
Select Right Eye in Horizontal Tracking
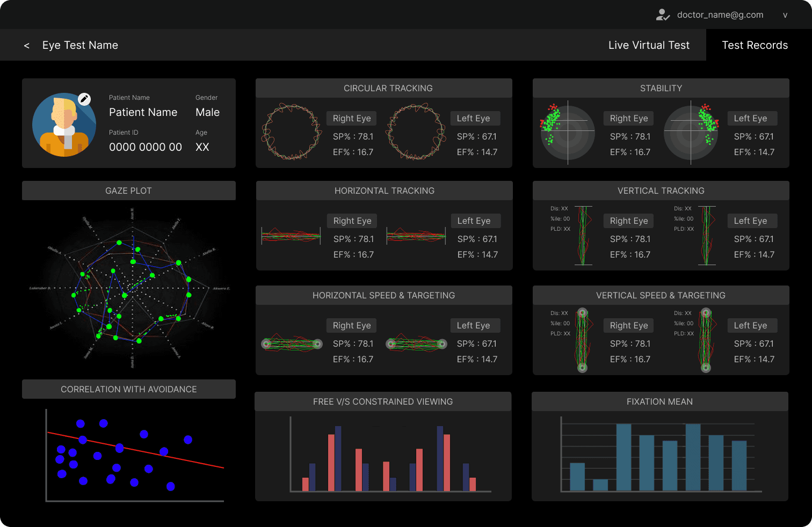(352, 221)
